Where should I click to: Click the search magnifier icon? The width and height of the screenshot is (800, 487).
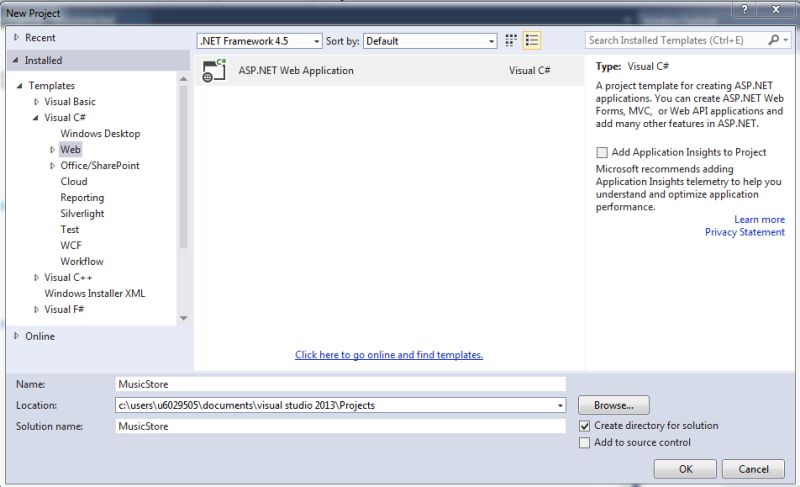773,40
